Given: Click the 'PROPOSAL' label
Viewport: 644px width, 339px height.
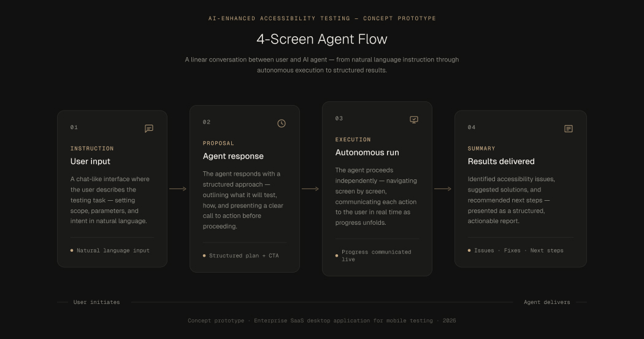Looking at the screenshot, I should point(218,143).
